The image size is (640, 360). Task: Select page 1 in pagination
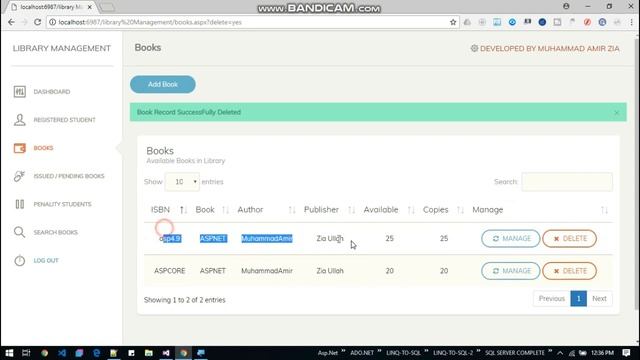point(578,298)
